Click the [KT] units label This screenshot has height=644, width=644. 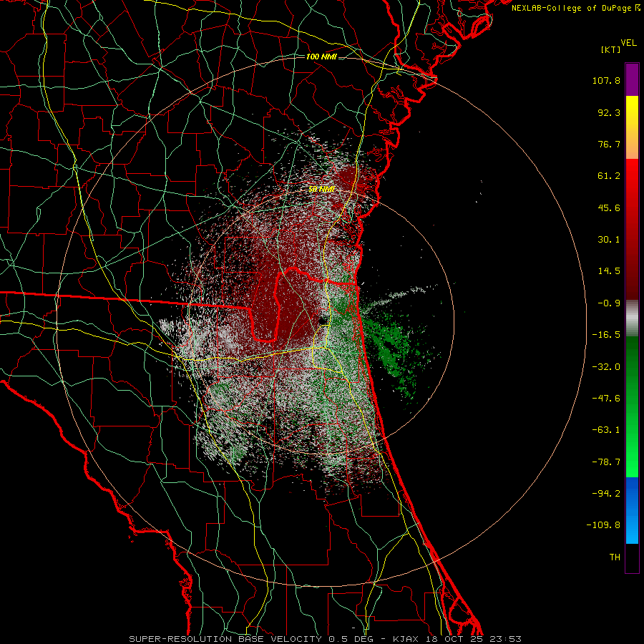(610, 49)
